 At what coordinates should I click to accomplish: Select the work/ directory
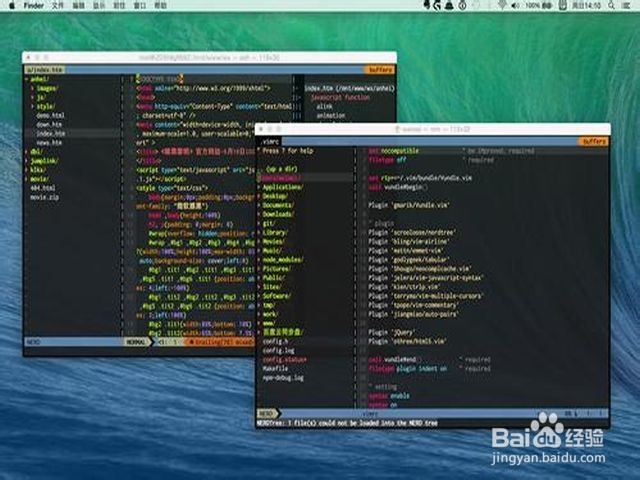(270, 314)
